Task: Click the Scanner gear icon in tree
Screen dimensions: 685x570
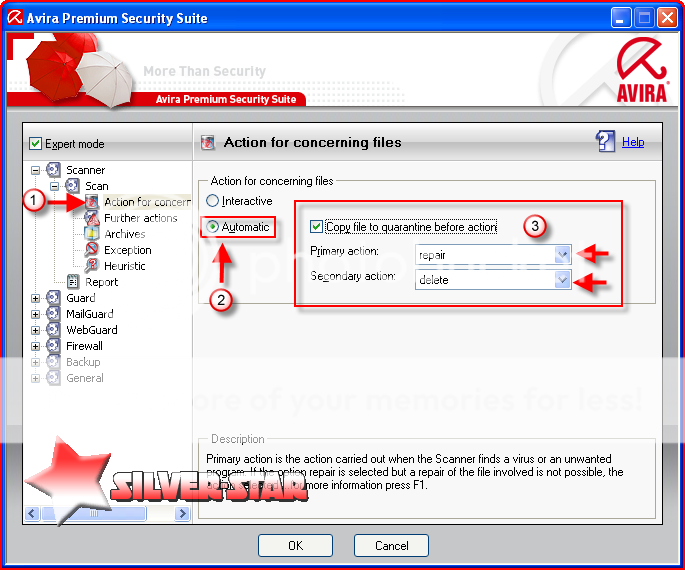Action: (x=53, y=169)
